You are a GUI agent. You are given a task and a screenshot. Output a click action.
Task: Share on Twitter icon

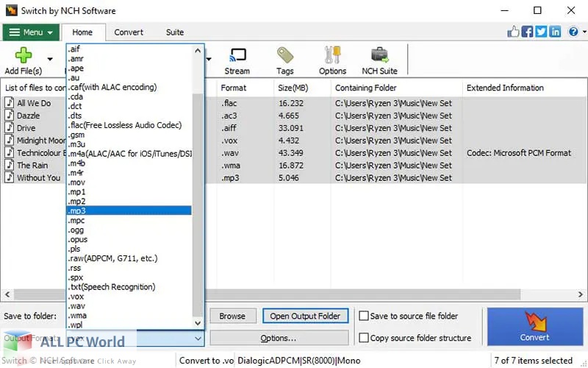[x=541, y=32]
